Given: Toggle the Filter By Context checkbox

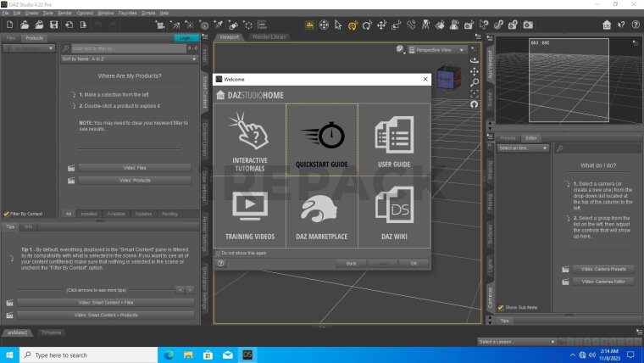Looking at the screenshot, I should [6, 214].
